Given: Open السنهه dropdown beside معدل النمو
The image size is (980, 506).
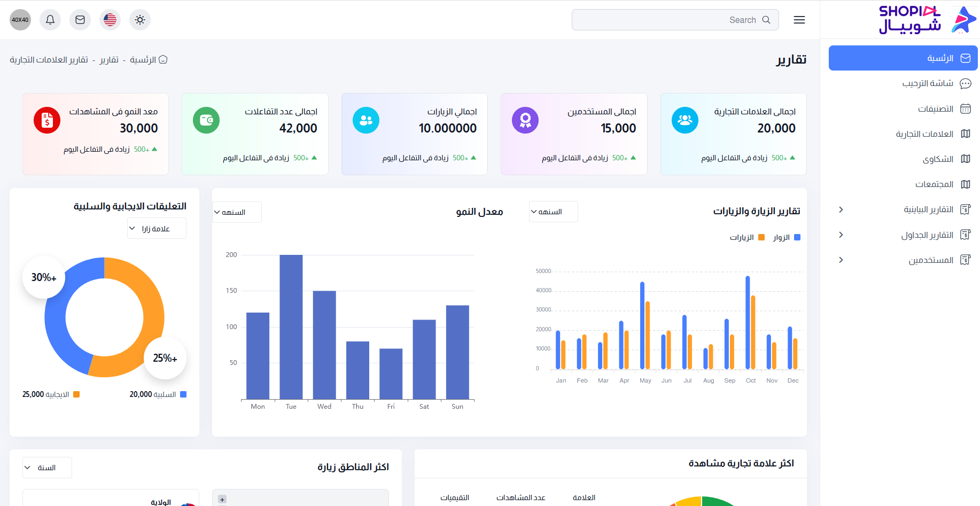Looking at the screenshot, I should tap(237, 212).
